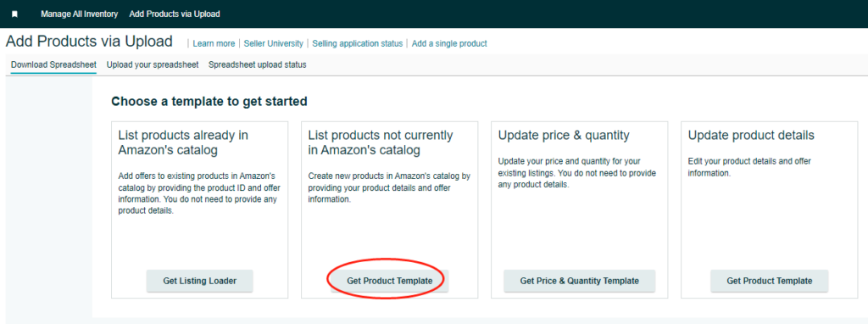Open Add Products via Upload in top bar

pyautogui.click(x=175, y=14)
